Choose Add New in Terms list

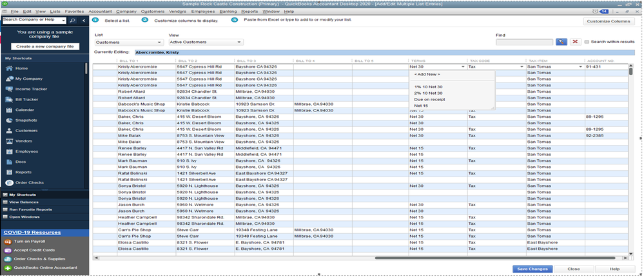tap(427, 74)
